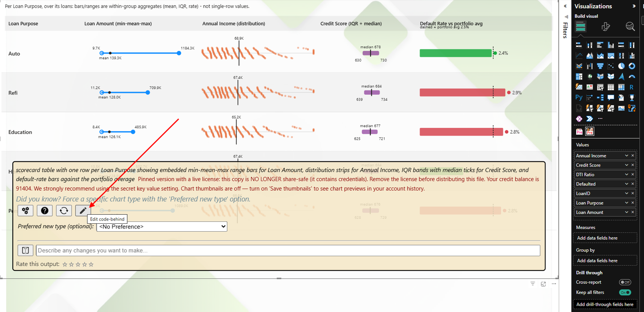Choose the Python script visual
644x312 pixels.
click(x=579, y=98)
